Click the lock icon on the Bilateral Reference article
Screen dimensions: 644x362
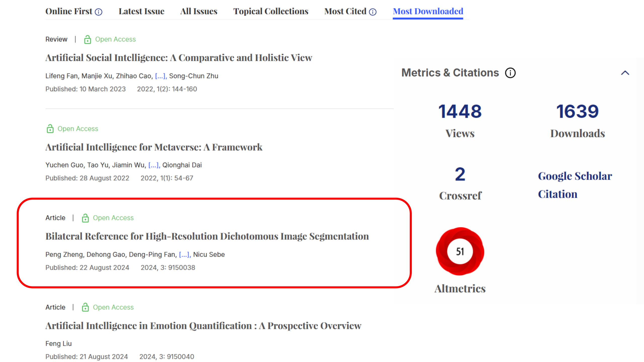pos(85,218)
